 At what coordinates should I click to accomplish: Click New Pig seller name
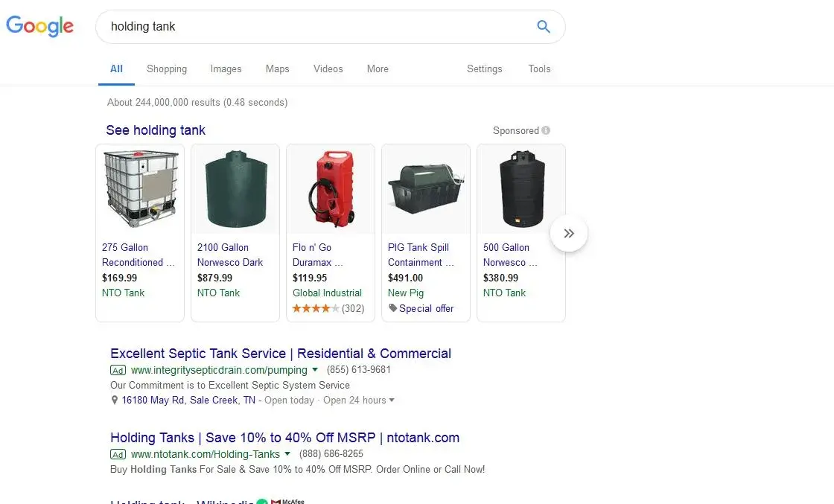406,293
